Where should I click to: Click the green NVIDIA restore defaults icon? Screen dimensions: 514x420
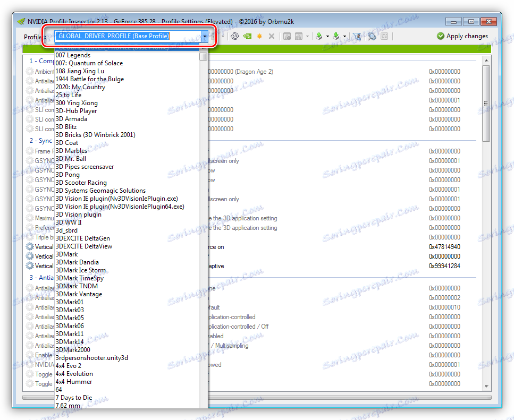[x=248, y=36]
